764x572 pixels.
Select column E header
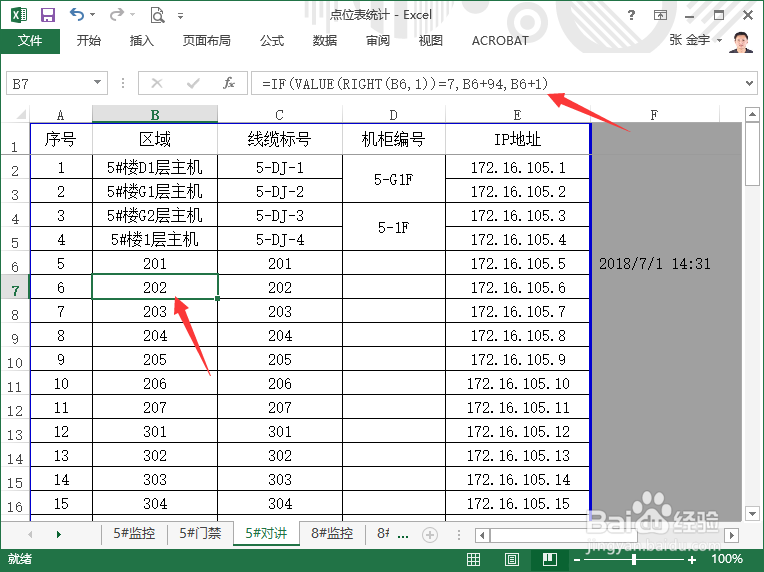click(x=517, y=115)
